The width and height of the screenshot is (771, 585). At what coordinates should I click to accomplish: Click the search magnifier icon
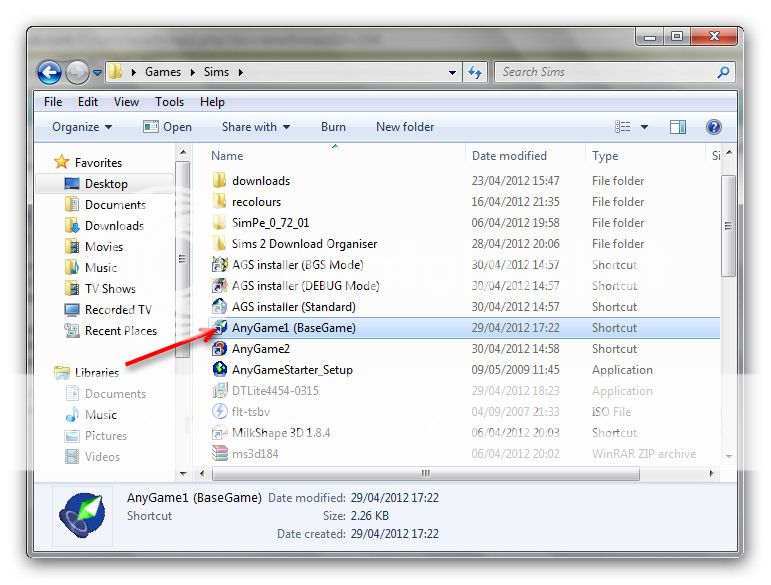tap(723, 72)
